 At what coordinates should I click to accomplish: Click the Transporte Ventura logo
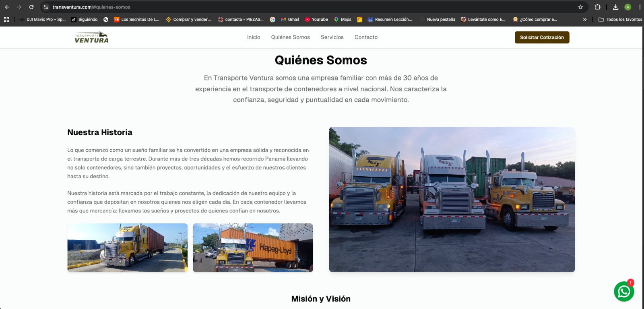92,37
